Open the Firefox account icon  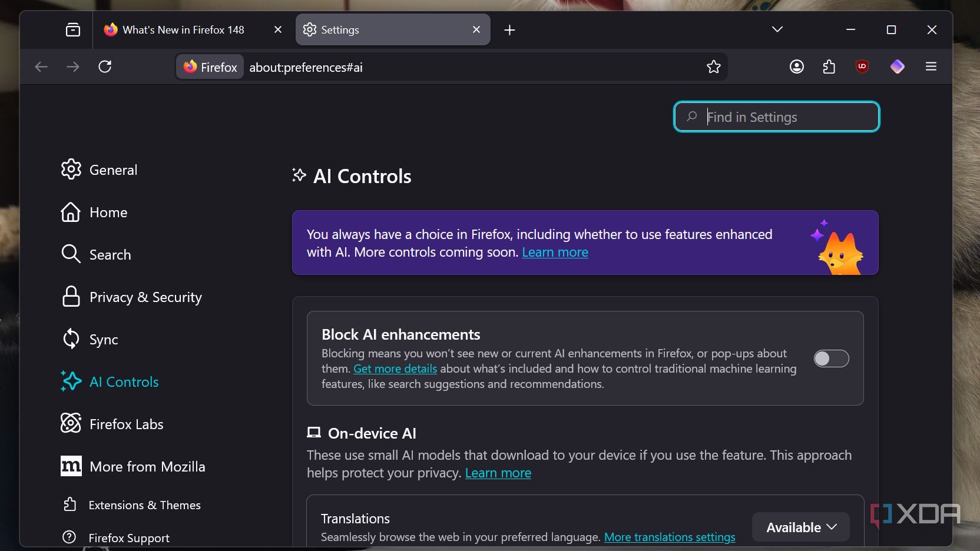(797, 67)
